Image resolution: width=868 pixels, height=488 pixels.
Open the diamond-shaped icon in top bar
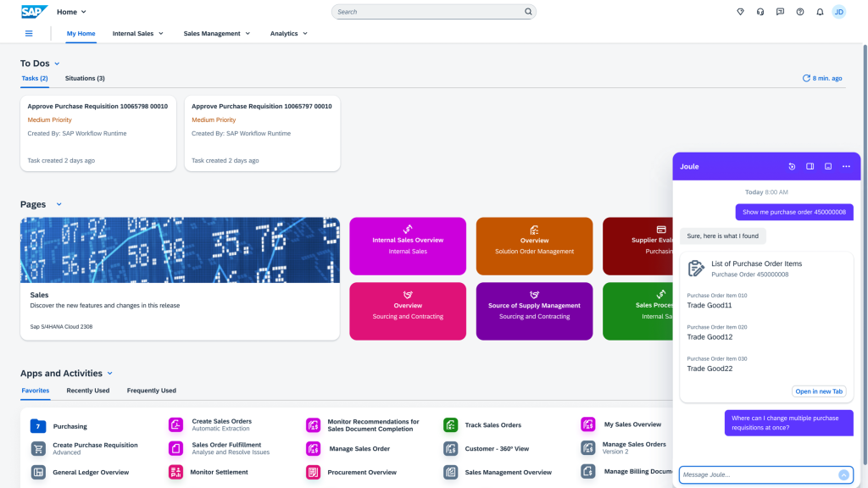click(740, 12)
